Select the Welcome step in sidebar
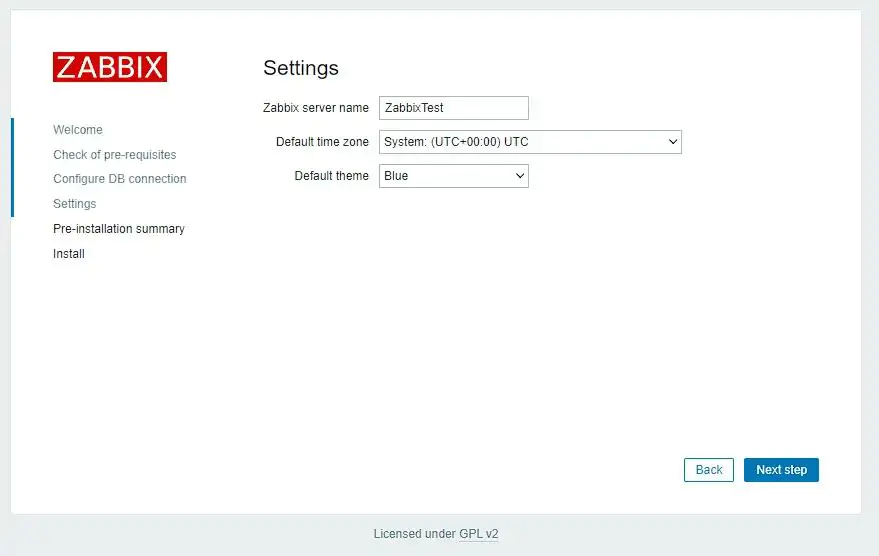Screen dimensions: 879x556 click(x=78, y=129)
